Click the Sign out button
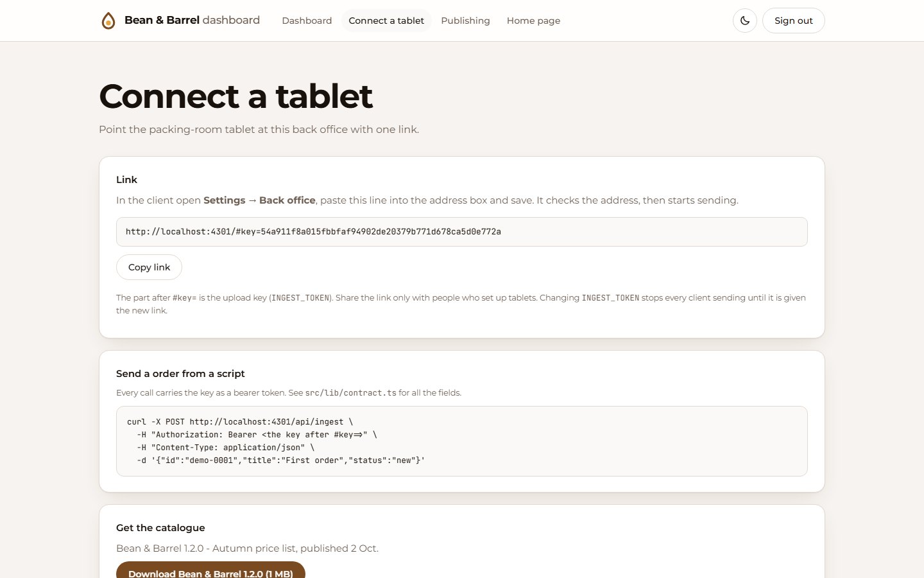Screen dimensions: 924x578 click(793, 21)
